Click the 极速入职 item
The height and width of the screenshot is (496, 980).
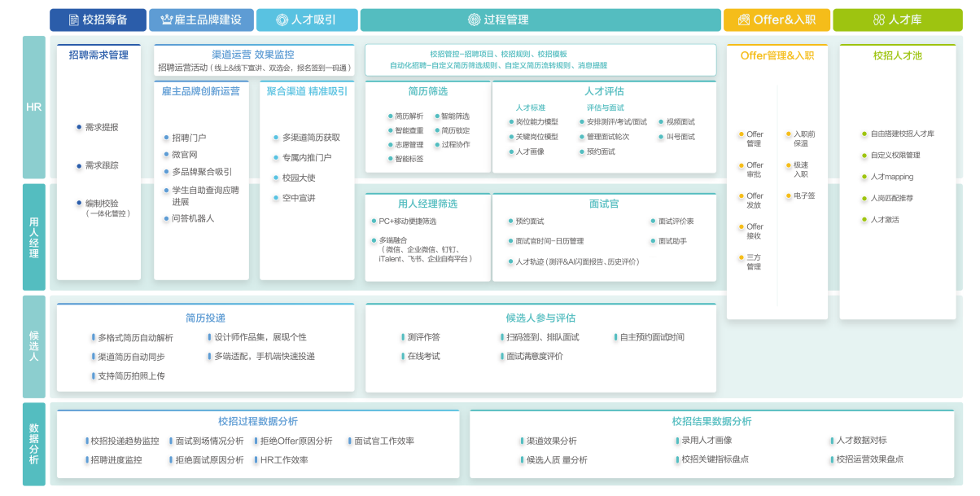801,169
